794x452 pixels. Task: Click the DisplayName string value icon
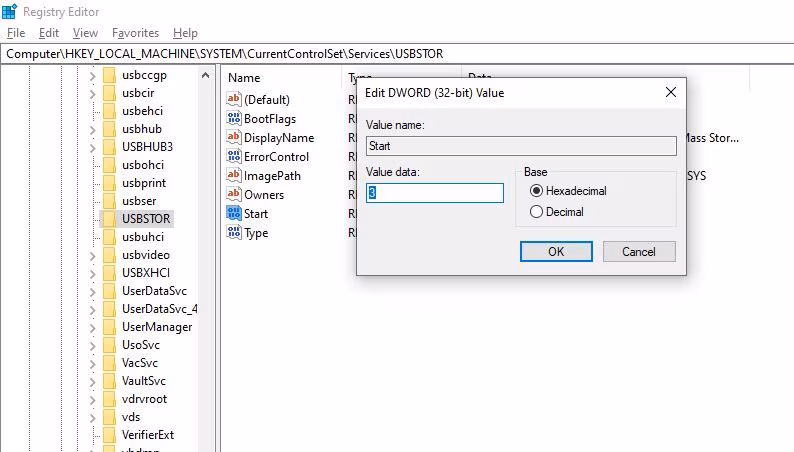pos(235,138)
